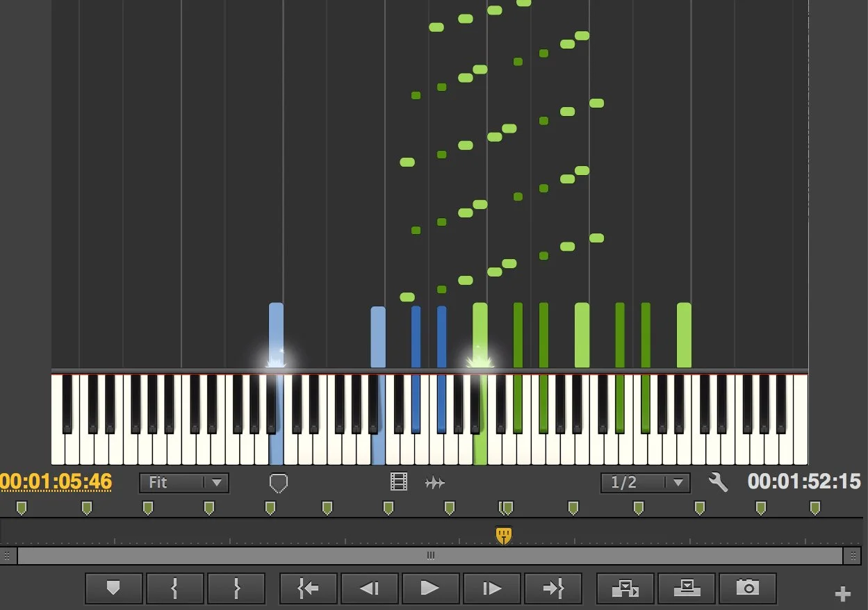Click the Drag Audio Only waveform icon
The width and height of the screenshot is (868, 610).
coord(435,482)
